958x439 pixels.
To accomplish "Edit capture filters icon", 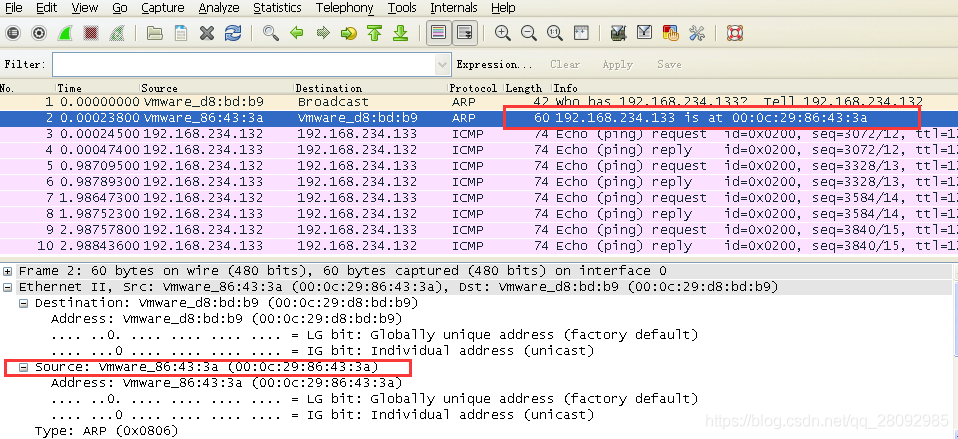I will 619,33.
